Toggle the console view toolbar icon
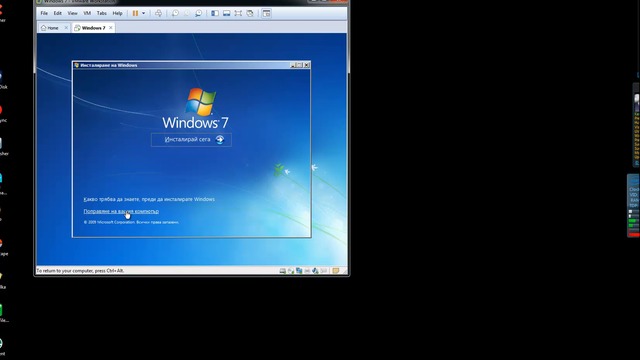 click(x=266, y=13)
